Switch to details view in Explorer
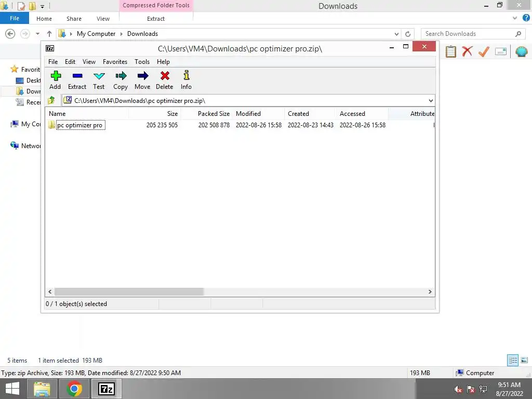Viewport: 532px width, 399px height. pyautogui.click(x=513, y=360)
